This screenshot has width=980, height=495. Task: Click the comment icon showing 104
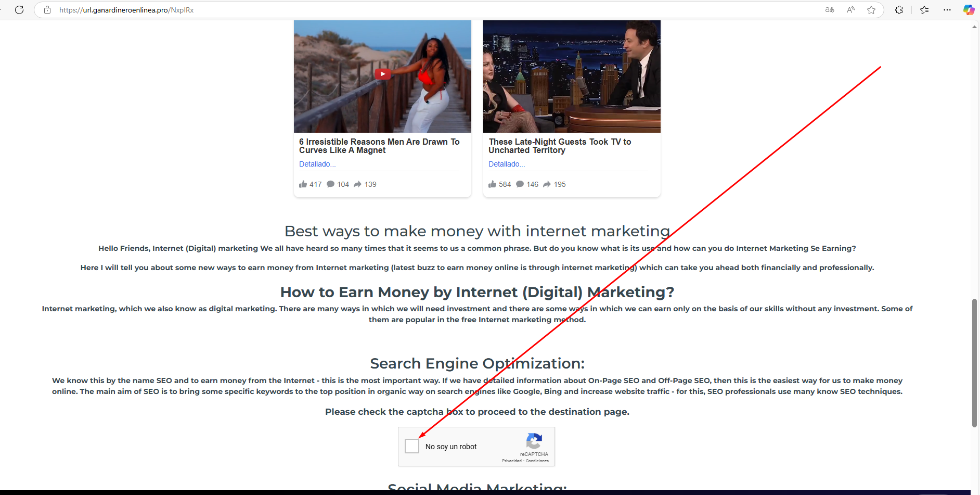tap(330, 184)
